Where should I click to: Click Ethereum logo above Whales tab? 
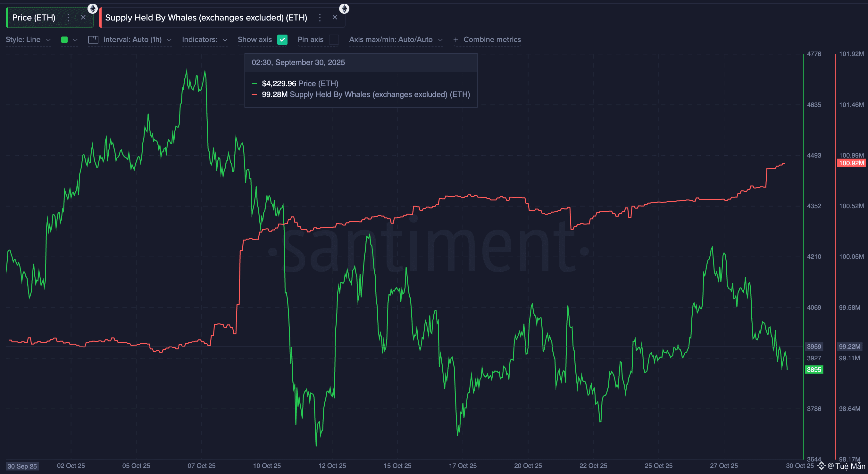tap(344, 8)
